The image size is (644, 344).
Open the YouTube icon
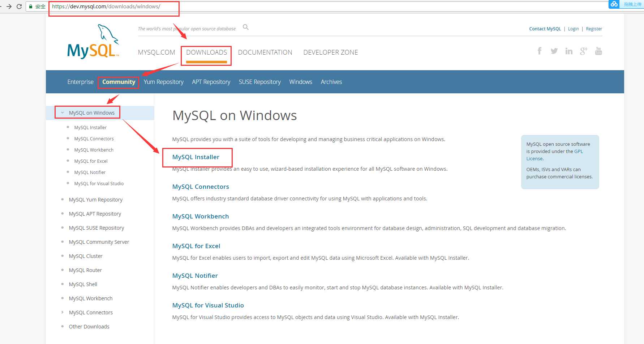pos(598,51)
